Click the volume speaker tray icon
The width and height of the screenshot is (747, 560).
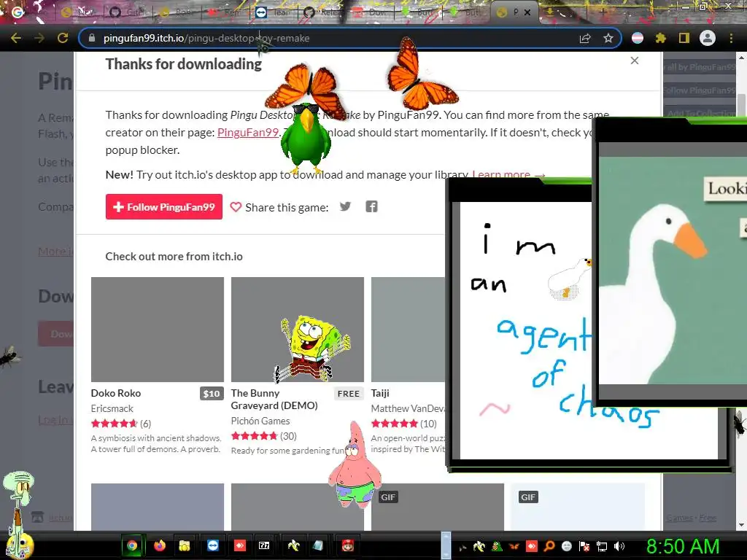[x=619, y=546]
